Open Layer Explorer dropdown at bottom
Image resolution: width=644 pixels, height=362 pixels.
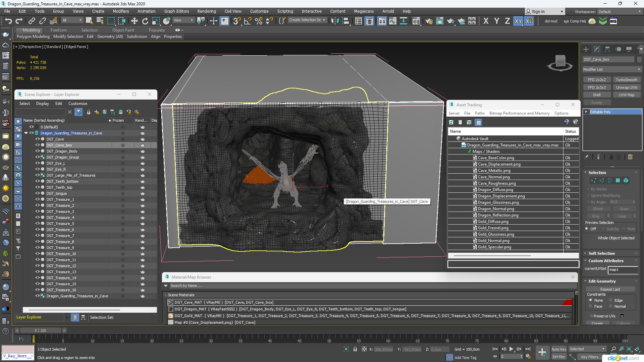[67, 317]
